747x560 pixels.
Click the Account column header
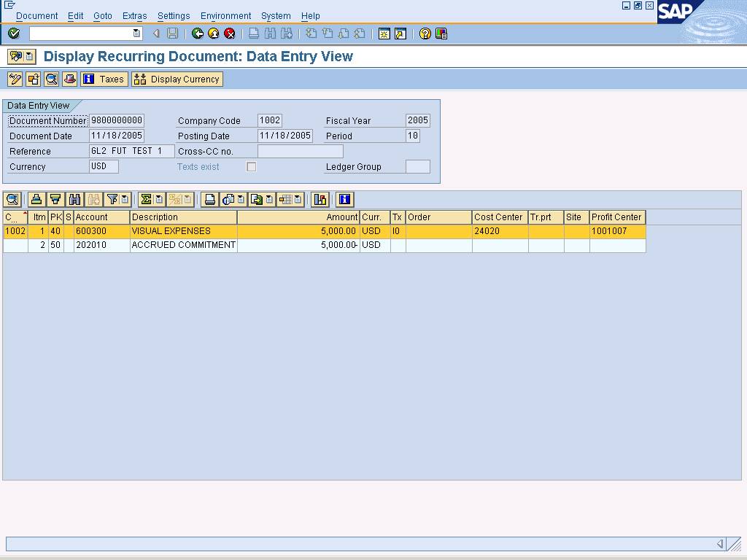coord(101,217)
